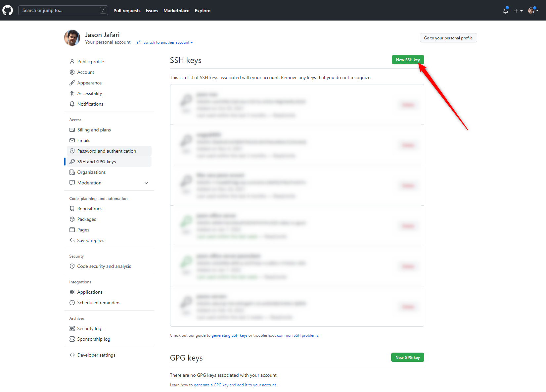Expand the Moderation chevron
The height and width of the screenshot is (392, 546).
click(146, 183)
